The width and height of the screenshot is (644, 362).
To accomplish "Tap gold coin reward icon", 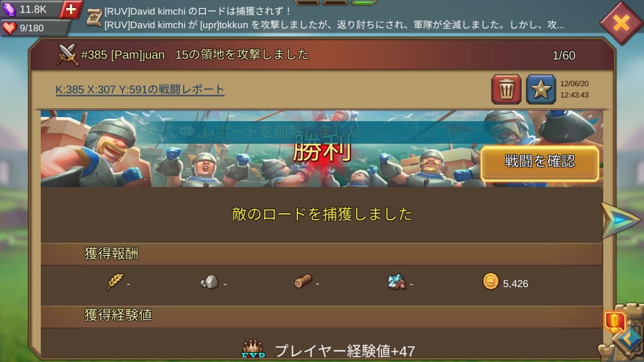I will click(x=491, y=281).
